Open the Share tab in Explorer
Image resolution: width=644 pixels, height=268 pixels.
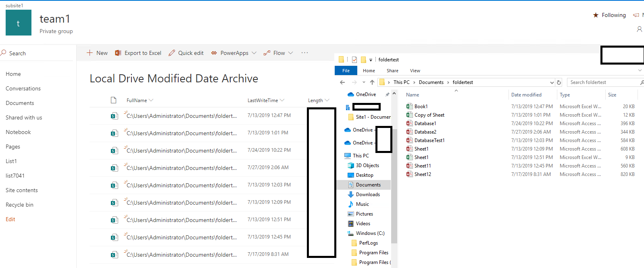point(392,71)
